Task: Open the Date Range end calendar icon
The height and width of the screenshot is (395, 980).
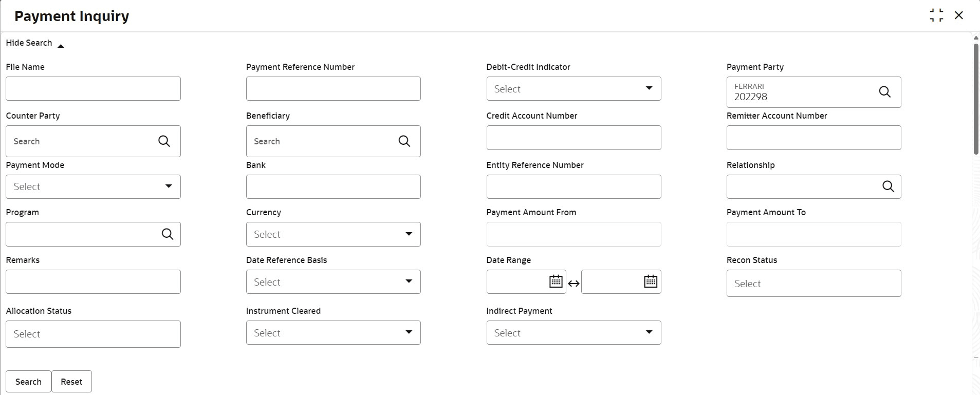Action: pyautogui.click(x=651, y=281)
